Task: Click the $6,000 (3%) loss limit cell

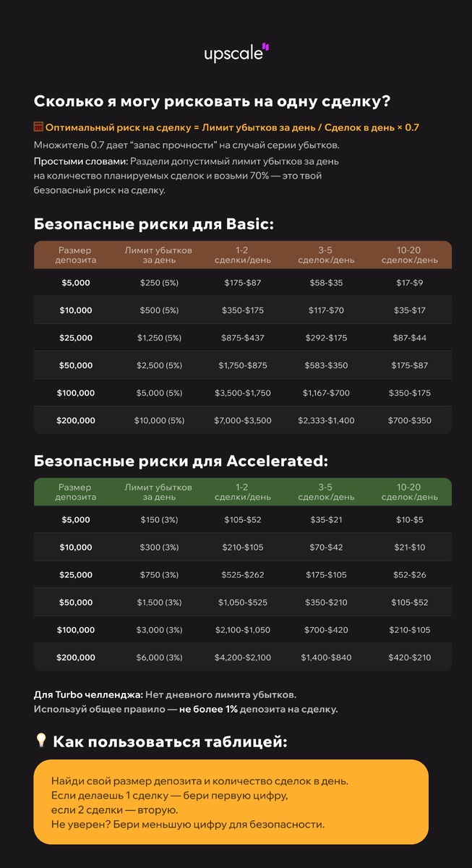Action: (x=159, y=658)
